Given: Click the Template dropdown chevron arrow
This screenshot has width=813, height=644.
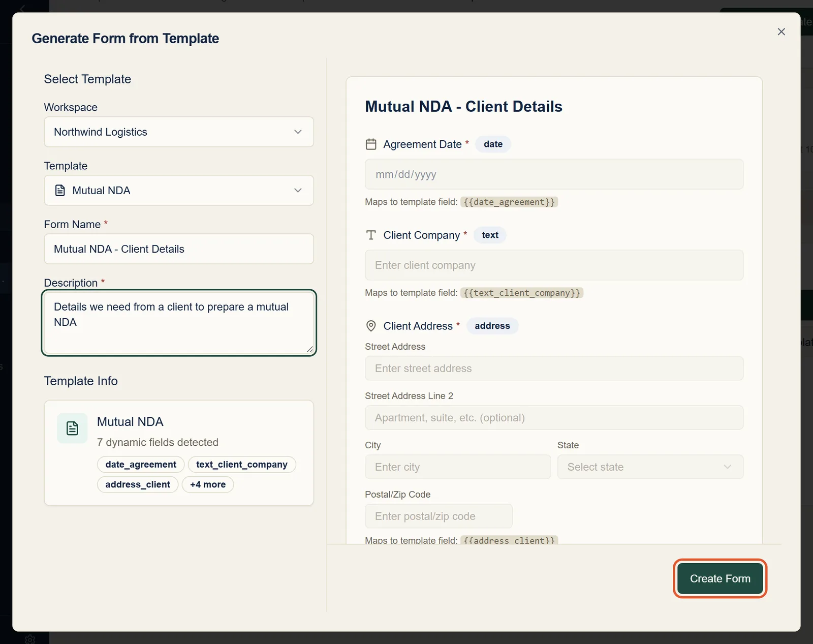Looking at the screenshot, I should [x=298, y=191].
